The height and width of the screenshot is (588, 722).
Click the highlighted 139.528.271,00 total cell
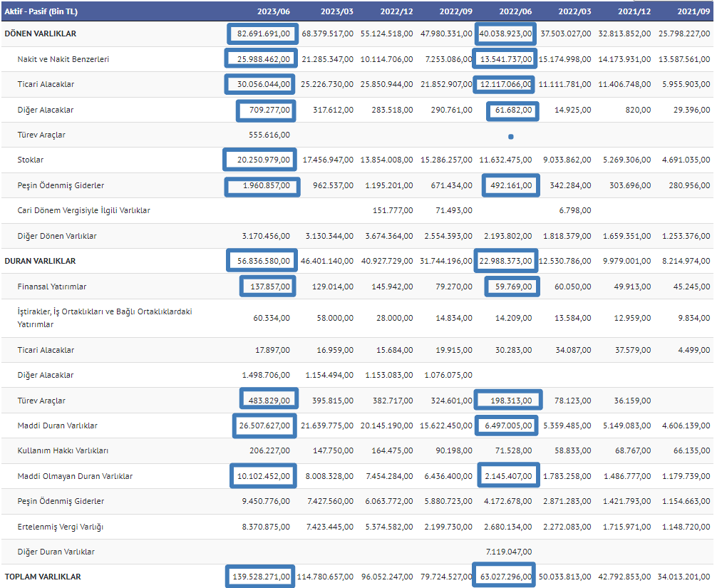[x=261, y=577]
